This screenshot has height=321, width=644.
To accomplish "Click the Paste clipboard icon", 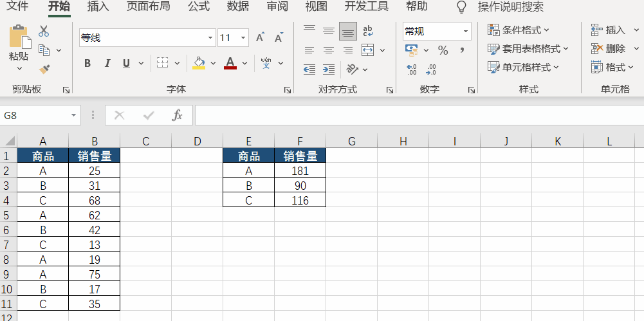I will [x=20, y=37].
